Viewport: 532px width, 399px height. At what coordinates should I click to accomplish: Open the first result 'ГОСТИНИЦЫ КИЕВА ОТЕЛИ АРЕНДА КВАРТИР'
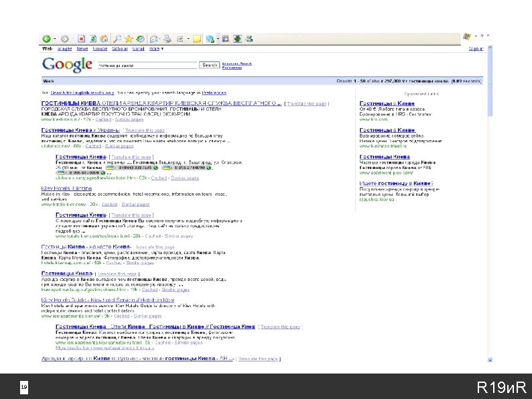[161, 103]
